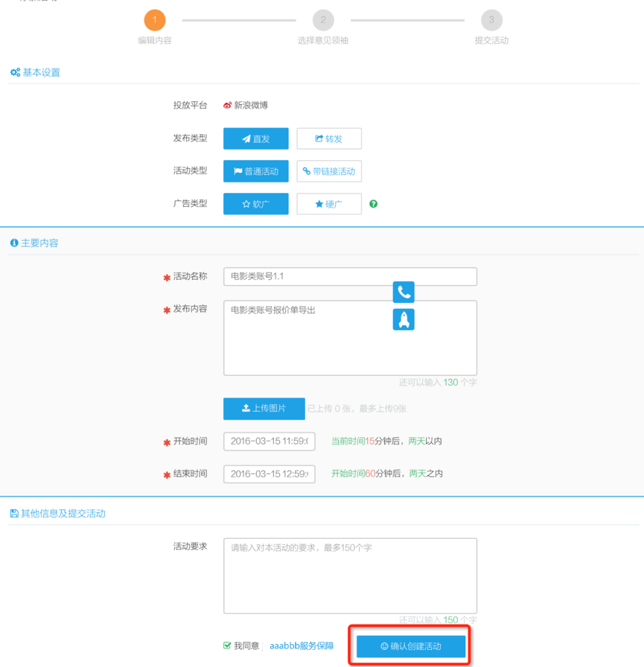Select 转发 publish type
The width and height of the screenshot is (644, 667).
(x=329, y=138)
